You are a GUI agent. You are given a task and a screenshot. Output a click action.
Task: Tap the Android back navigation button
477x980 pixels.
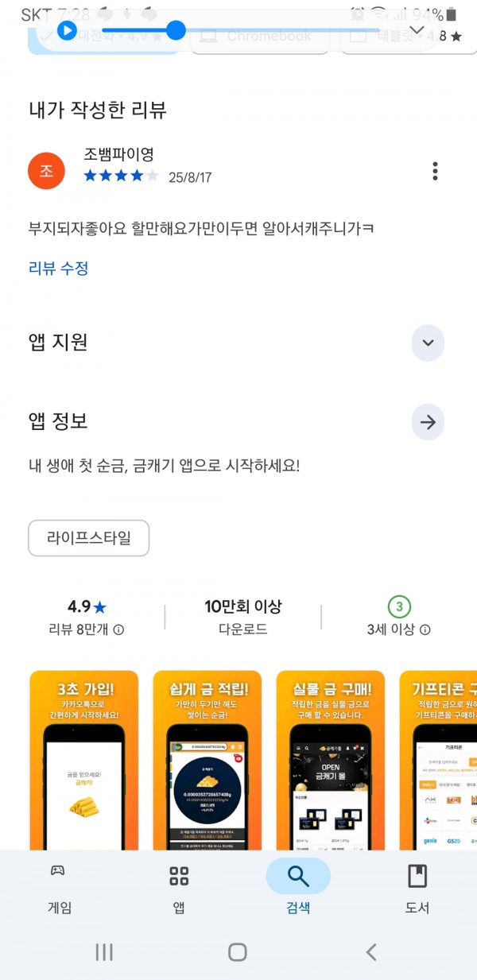(x=370, y=951)
